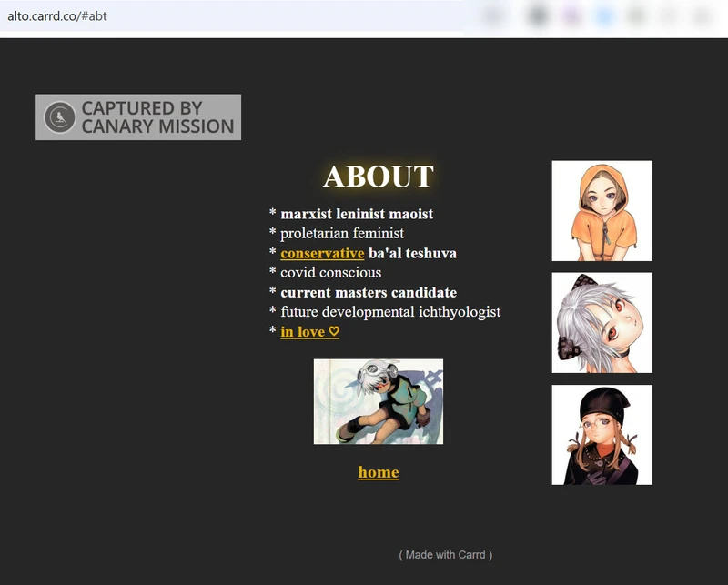The width and height of the screenshot is (728, 585).
Task: Click the ABOUT heading
Action: click(x=378, y=177)
